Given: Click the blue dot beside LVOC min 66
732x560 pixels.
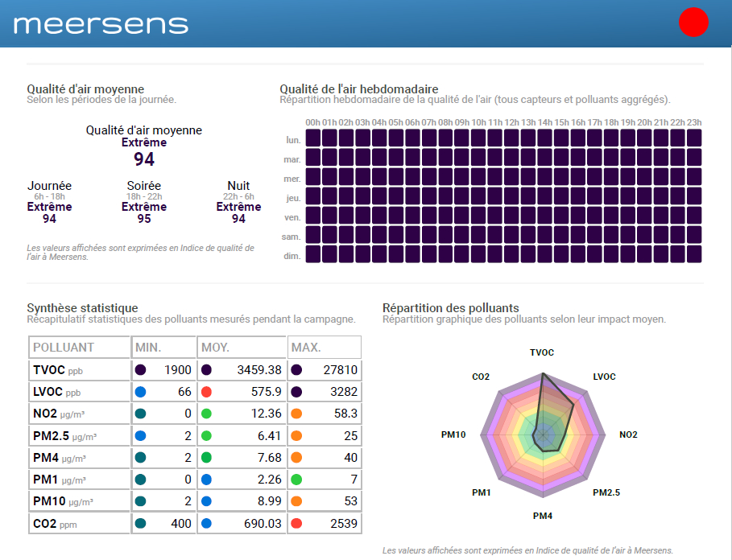Looking at the screenshot, I should tap(141, 392).
